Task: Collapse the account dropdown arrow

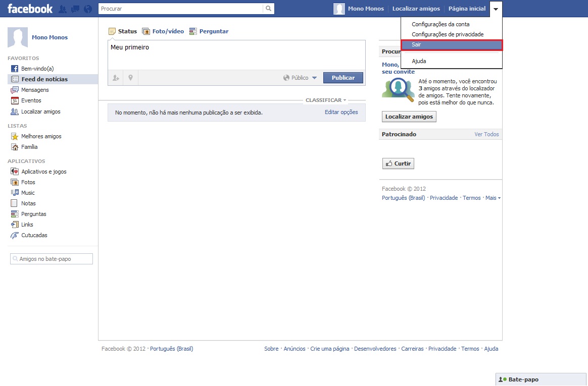Action: click(x=496, y=9)
